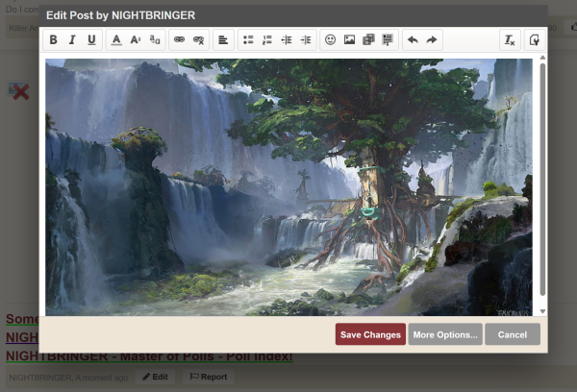Viewport: 577px width, 392px height.
Task: Toggle underline text formatting
Action: [91, 40]
